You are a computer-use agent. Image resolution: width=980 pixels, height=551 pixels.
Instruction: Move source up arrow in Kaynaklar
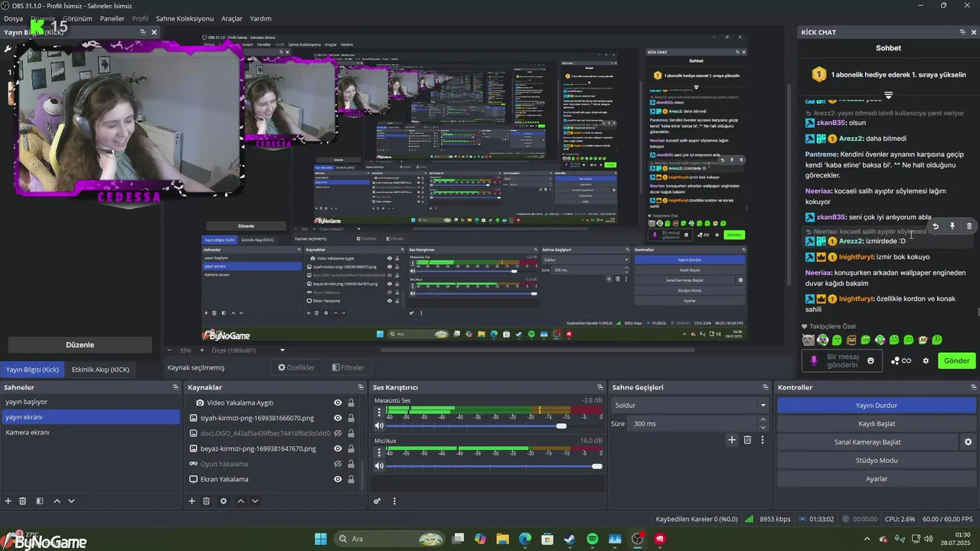[x=240, y=501]
